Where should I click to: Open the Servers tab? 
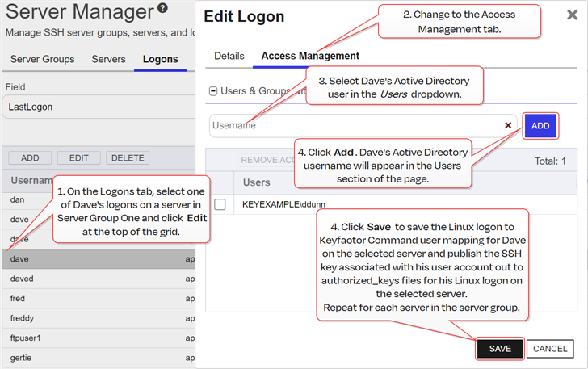[x=108, y=59]
